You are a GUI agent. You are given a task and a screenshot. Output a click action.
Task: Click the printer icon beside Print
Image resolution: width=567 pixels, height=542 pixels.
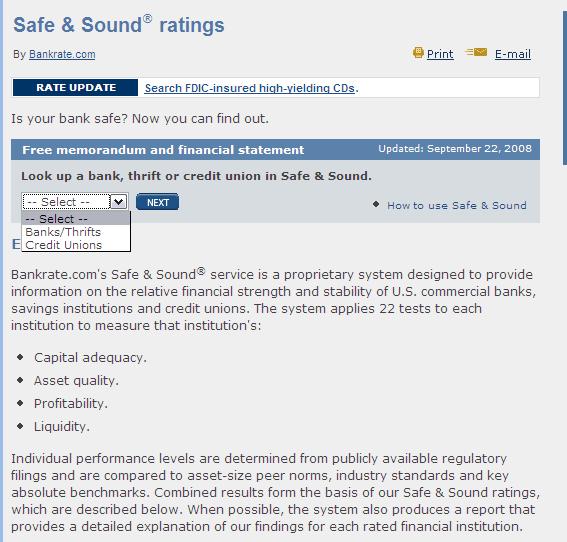tap(418, 53)
